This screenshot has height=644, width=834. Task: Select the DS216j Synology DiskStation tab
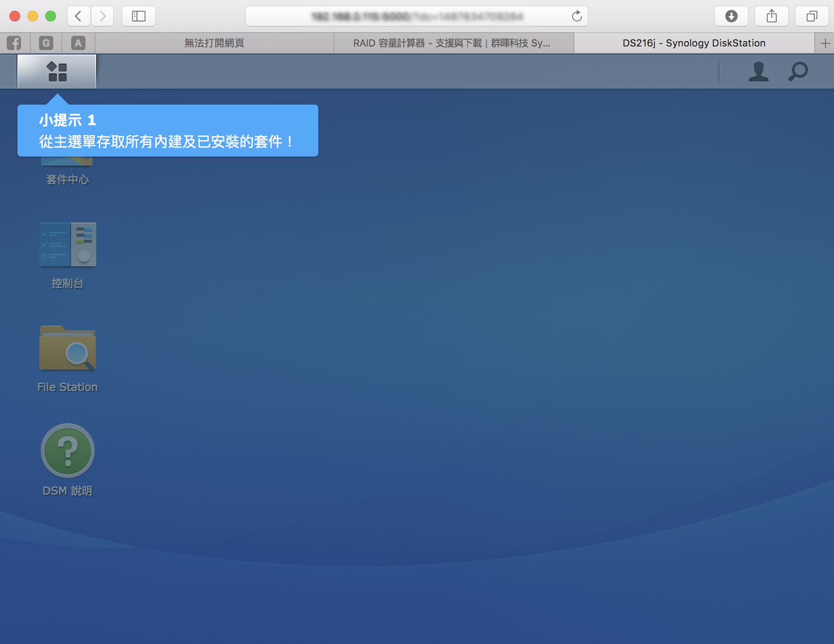pyautogui.click(x=694, y=43)
